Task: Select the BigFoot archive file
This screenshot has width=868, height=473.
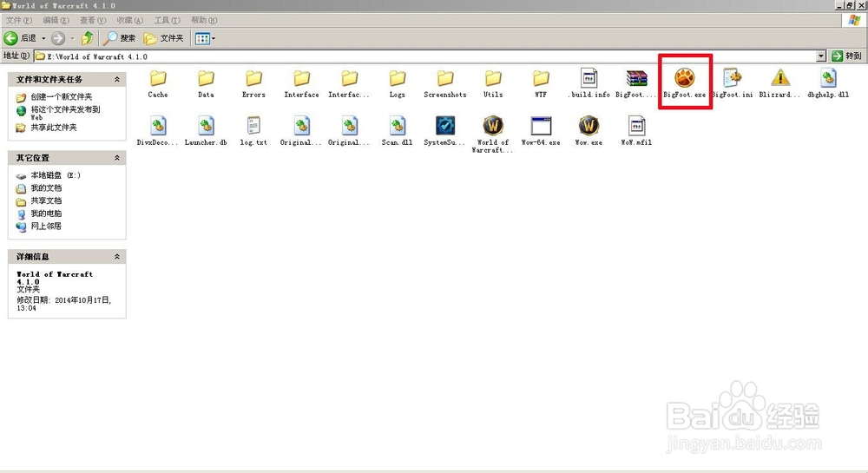Action: tap(636, 83)
